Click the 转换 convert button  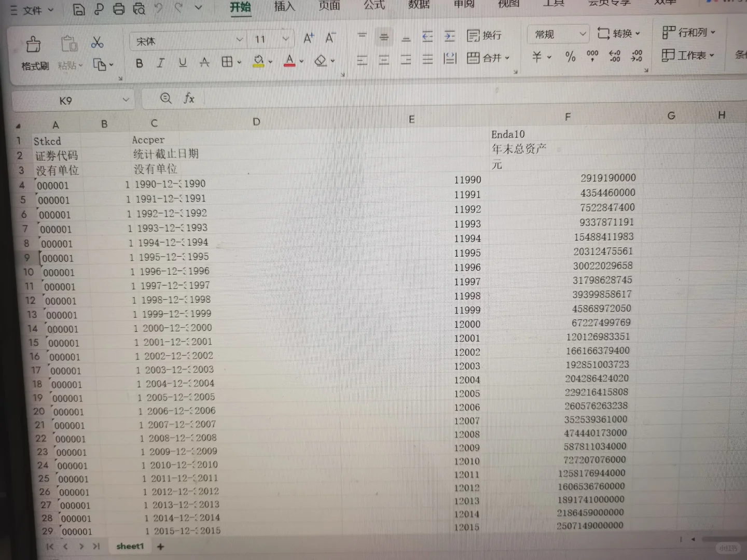click(x=619, y=33)
